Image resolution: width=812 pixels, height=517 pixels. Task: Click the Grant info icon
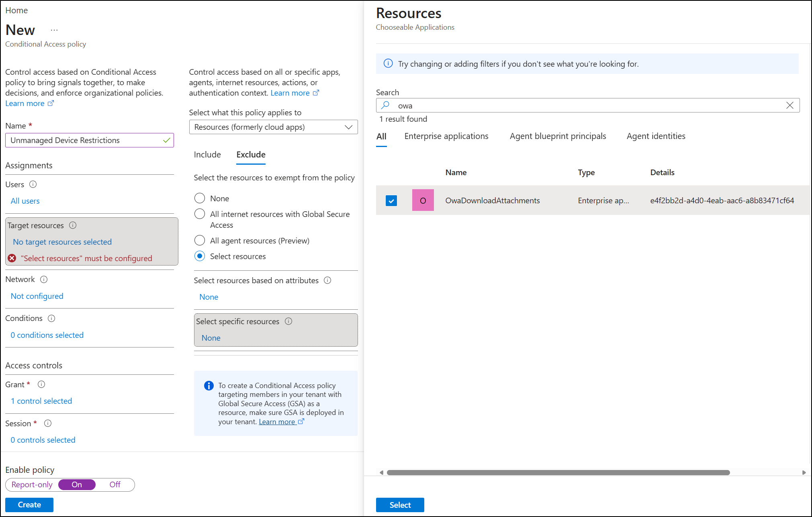[41, 384]
